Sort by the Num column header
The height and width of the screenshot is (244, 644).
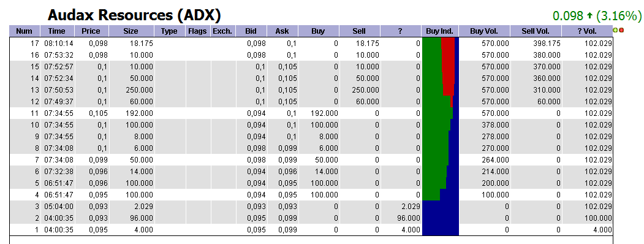point(25,31)
